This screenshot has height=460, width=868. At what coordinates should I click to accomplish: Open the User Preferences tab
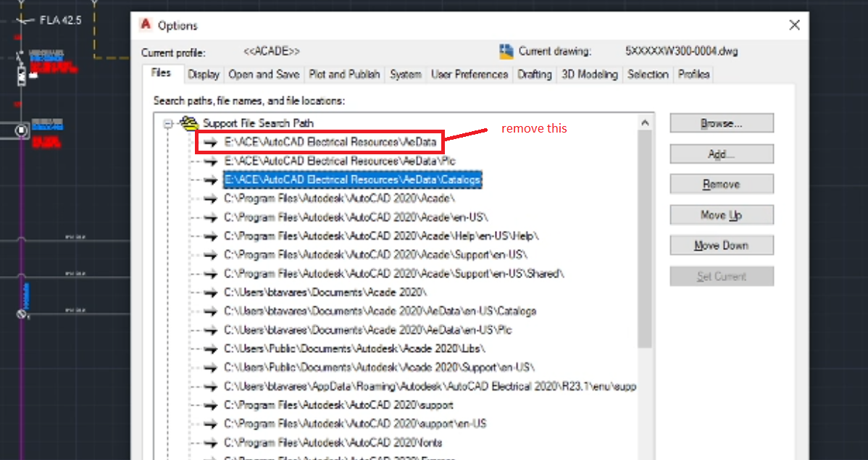(x=470, y=74)
